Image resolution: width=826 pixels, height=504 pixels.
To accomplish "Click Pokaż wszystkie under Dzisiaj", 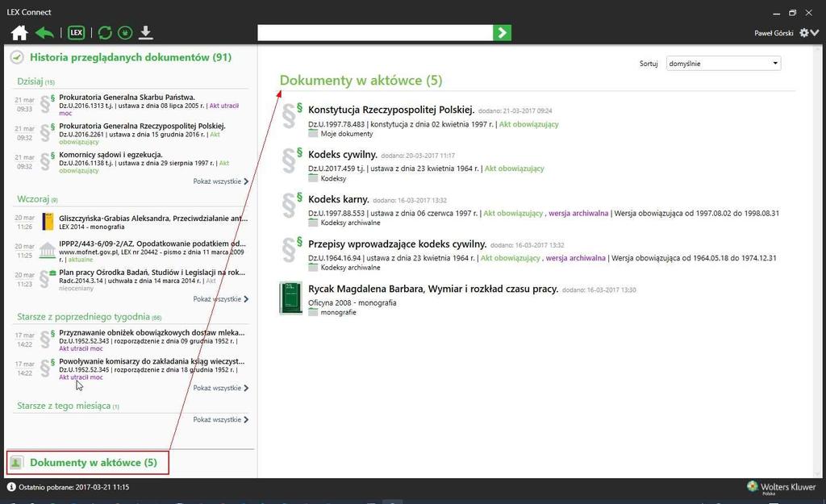I will (221, 181).
